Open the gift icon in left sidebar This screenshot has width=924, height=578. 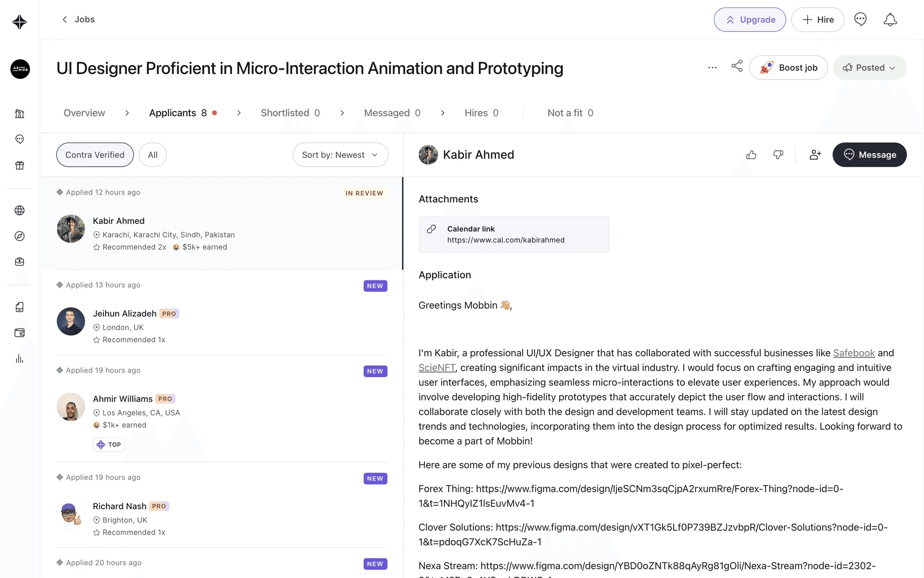(x=20, y=165)
